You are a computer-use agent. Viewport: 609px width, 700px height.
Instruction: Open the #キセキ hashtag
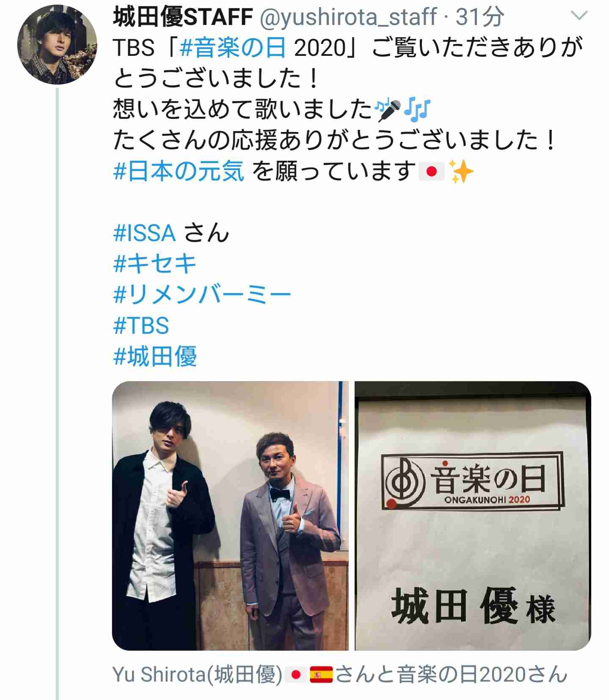point(155,264)
